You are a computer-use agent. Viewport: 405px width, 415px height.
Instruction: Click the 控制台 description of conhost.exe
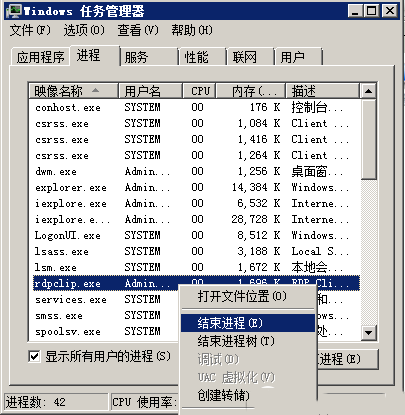pos(317,107)
